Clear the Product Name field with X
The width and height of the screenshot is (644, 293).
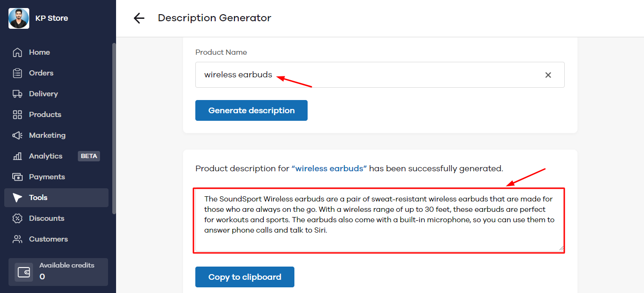[548, 75]
